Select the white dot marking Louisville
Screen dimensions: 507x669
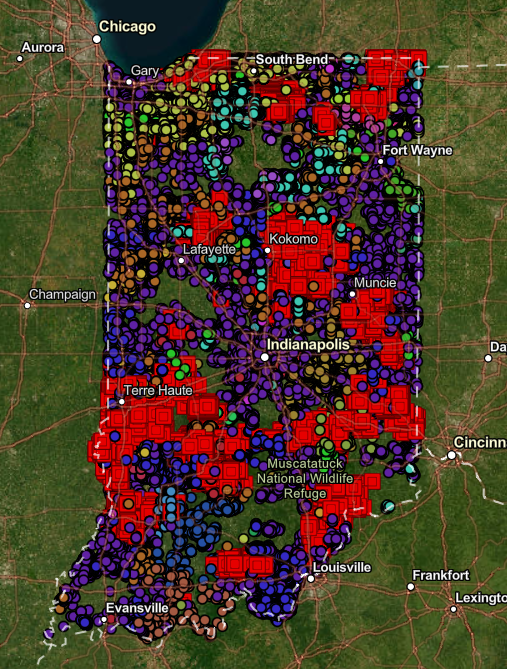(311, 579)
